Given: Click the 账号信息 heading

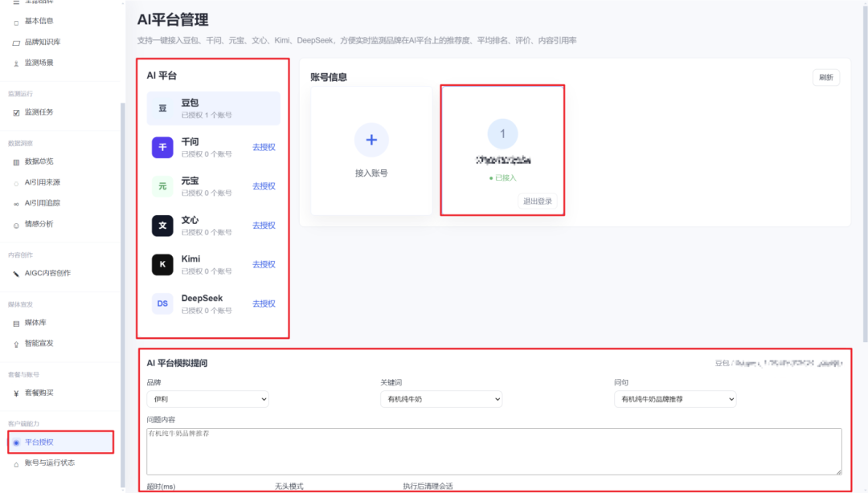Looking at the screenshot, I should (x=329, y=77).
